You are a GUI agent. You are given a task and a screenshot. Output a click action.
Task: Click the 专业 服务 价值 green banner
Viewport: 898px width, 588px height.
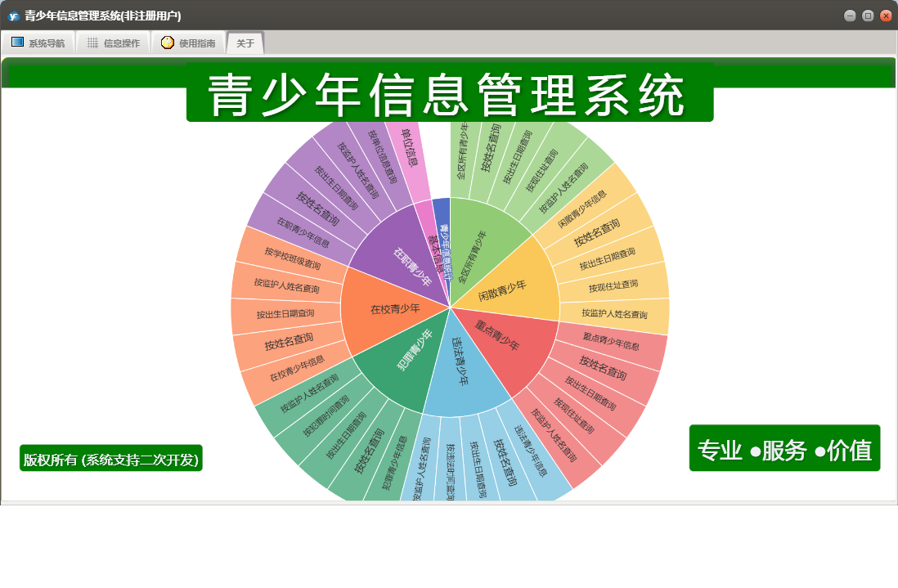pos(784,448)
